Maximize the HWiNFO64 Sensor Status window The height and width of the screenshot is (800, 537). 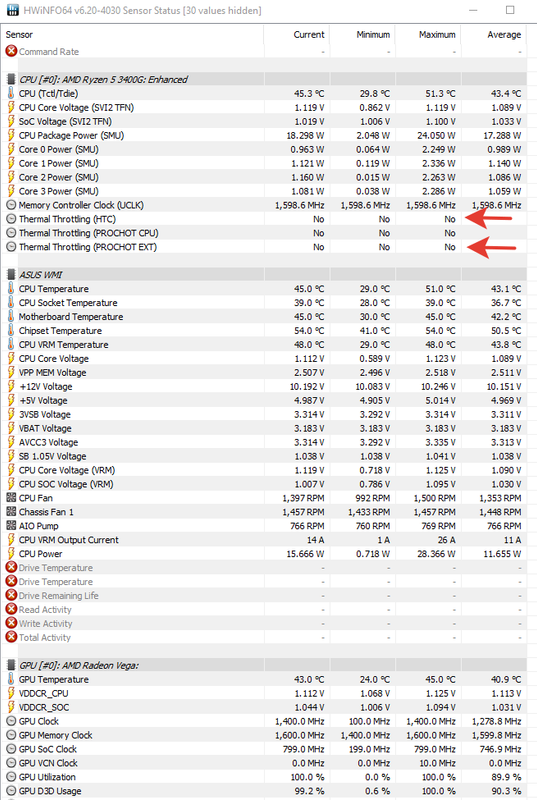coord(510,10)
